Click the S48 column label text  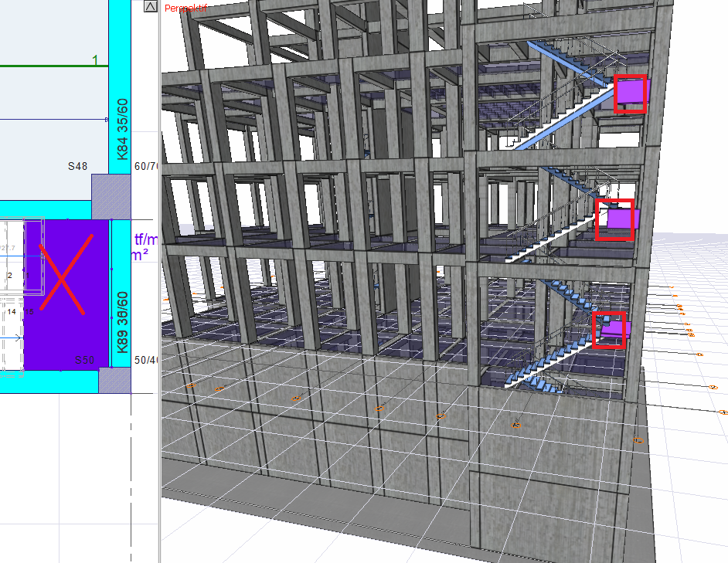click(x=77, y=166)
